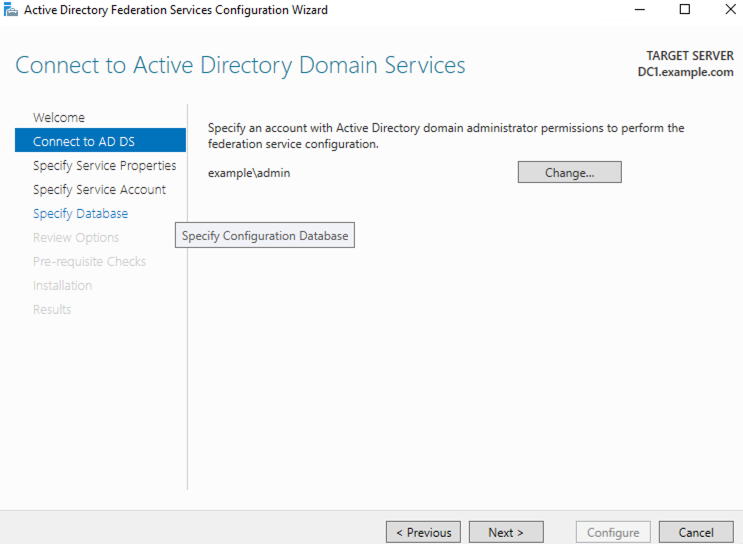Open the Welcome step in sidebar
The height and width of the screenshot is (544, 743).
tap(59, 118)
